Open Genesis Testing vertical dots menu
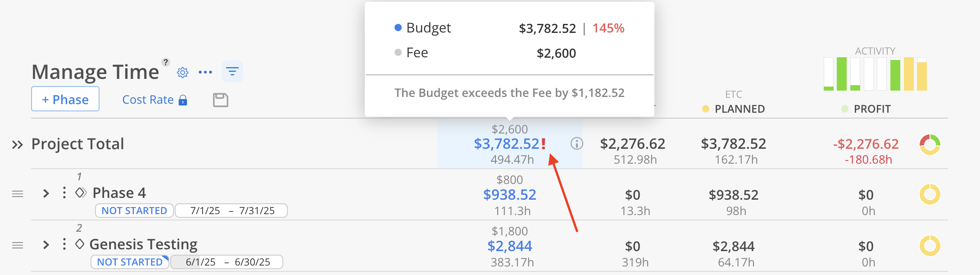This screenshot has width=980, height=275. click(x=64, y=244)
